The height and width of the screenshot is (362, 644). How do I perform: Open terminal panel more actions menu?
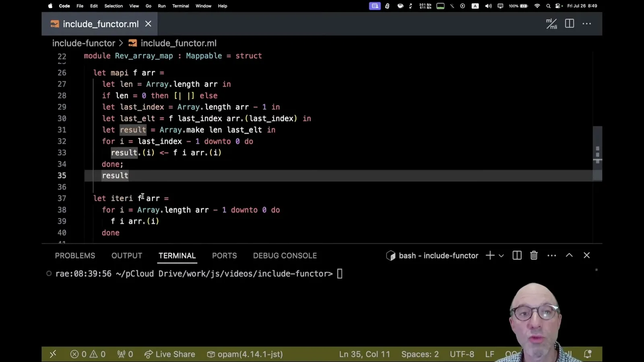tap(552, 255)
